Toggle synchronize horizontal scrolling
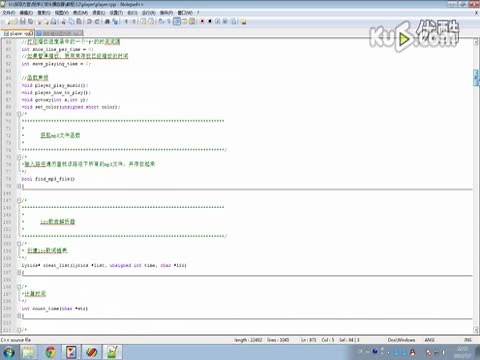This screenshot has height=360, width=480. pyautogui.click(x=151, y=21)
